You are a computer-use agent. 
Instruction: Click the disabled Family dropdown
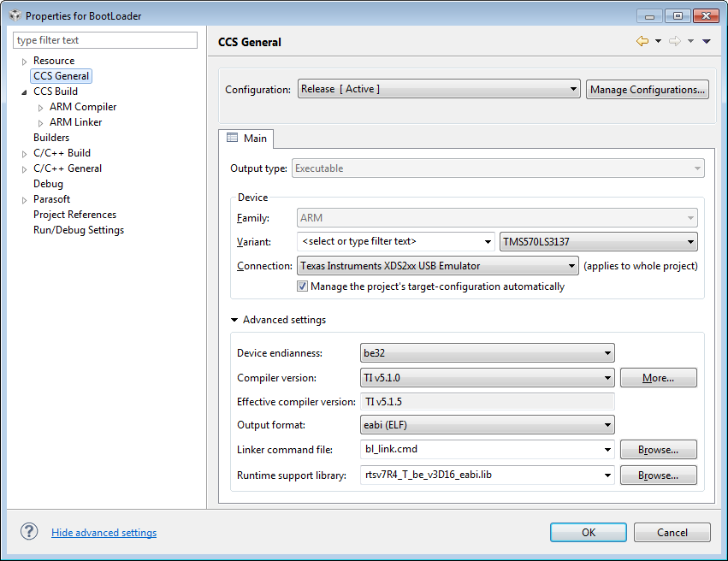[497, 217]
